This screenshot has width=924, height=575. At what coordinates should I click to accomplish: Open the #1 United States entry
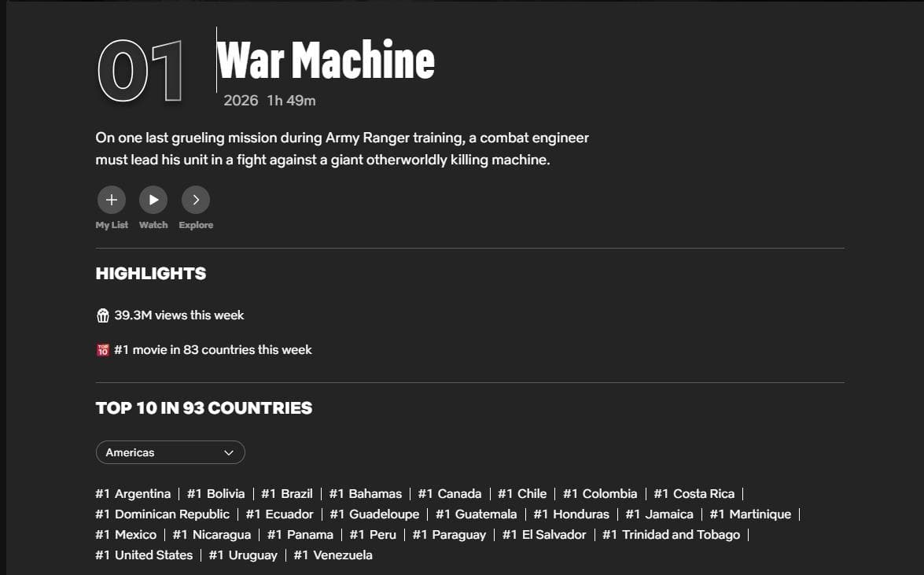(144, 555)
